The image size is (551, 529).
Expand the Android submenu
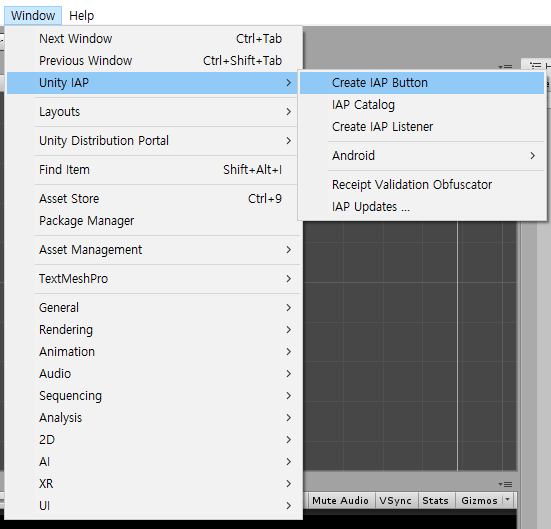422,155
